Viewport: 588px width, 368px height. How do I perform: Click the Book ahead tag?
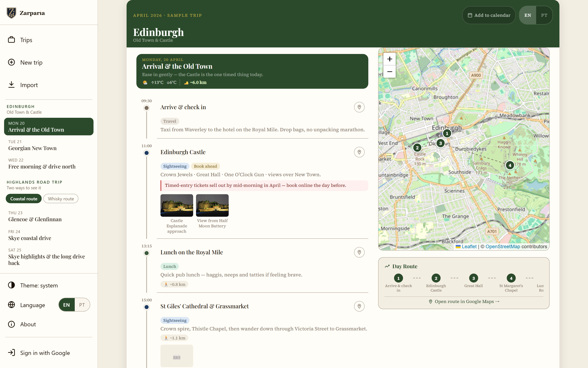[x=205, y=166]
